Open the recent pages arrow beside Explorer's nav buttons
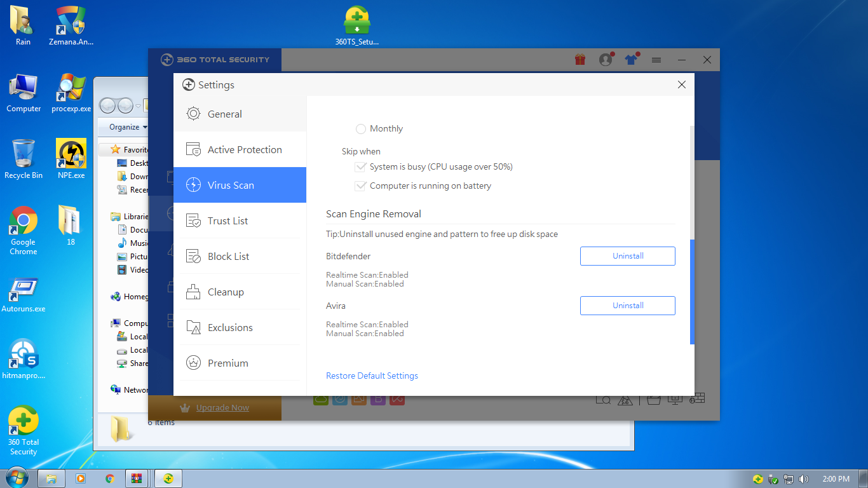This screenshot has height=488, width=868. point(138,106)
